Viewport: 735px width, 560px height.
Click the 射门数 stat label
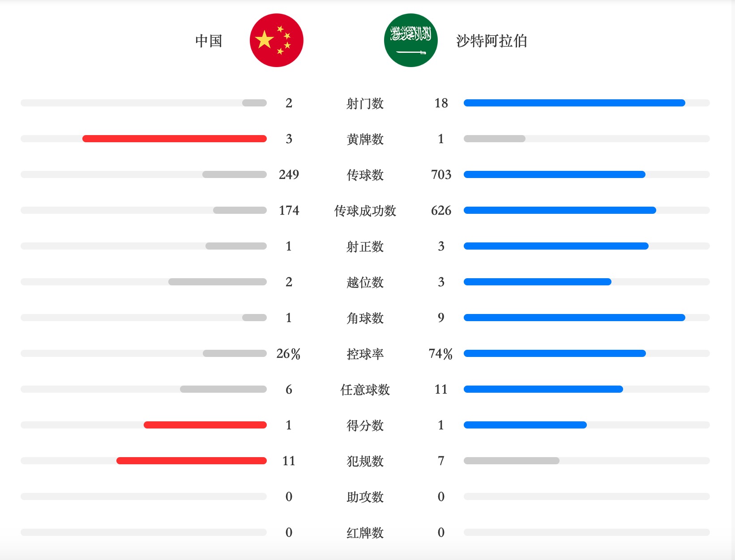click(x=365, y=103)
